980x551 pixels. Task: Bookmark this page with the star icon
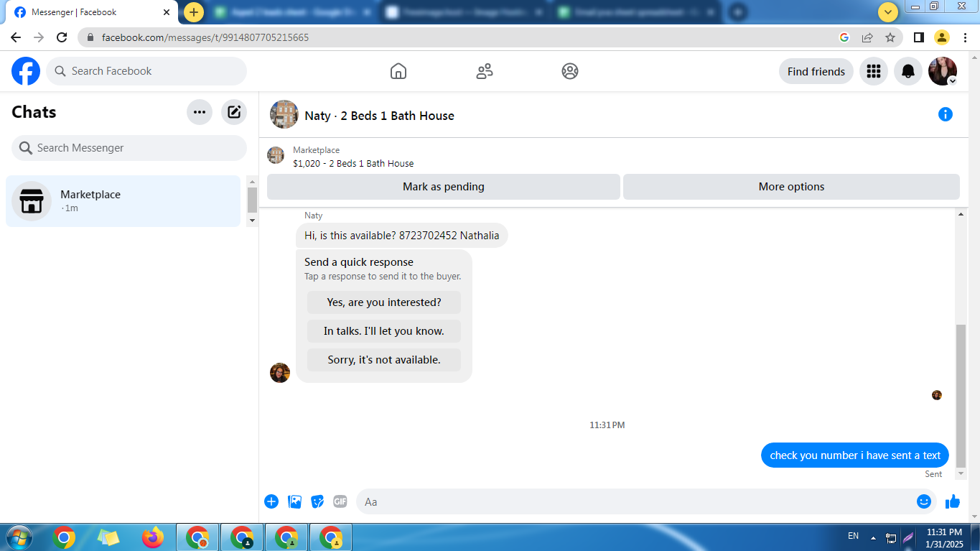coord(890,37)
